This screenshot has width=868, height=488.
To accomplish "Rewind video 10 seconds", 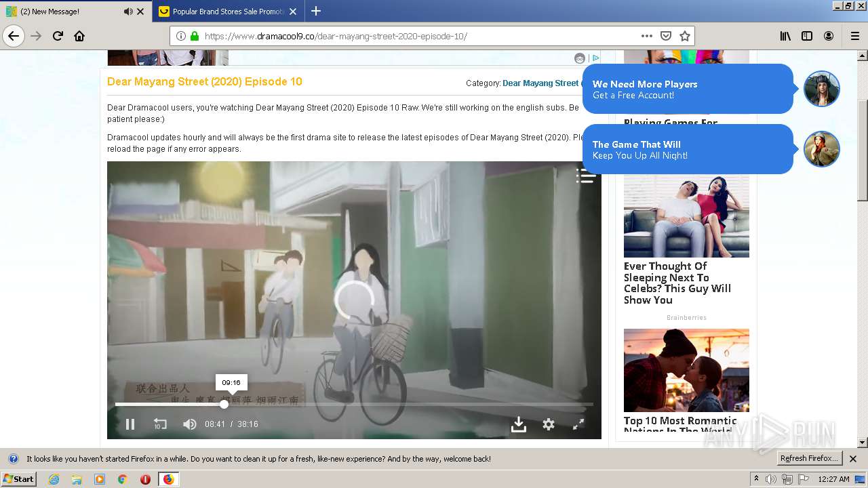I will (x=160, y=424).
